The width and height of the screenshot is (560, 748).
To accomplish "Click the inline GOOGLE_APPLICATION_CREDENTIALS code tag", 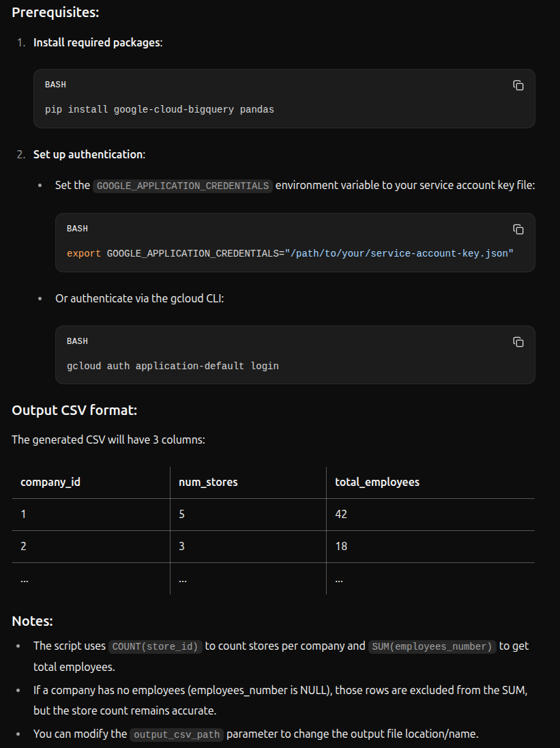I will pos(182,186).
